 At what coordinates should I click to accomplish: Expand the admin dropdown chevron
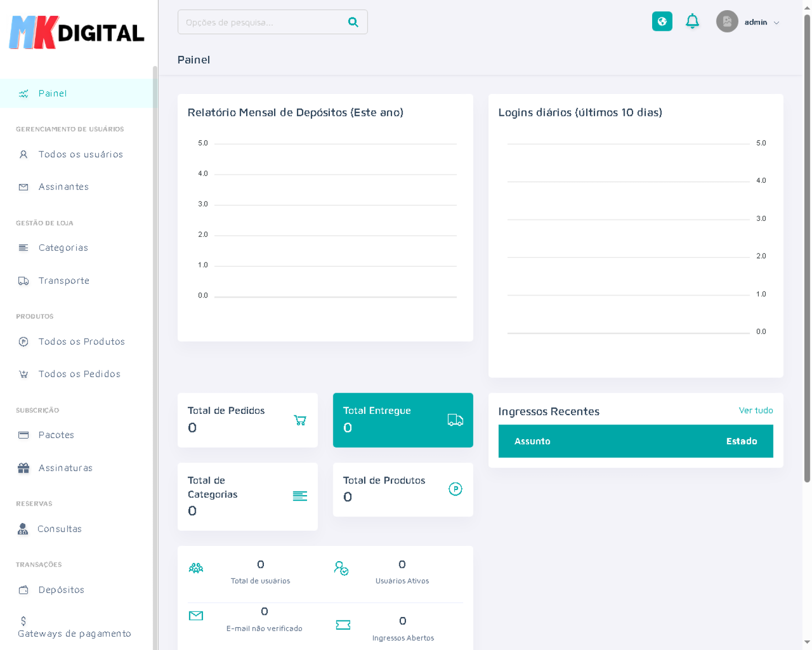click(x=776, y=23)
